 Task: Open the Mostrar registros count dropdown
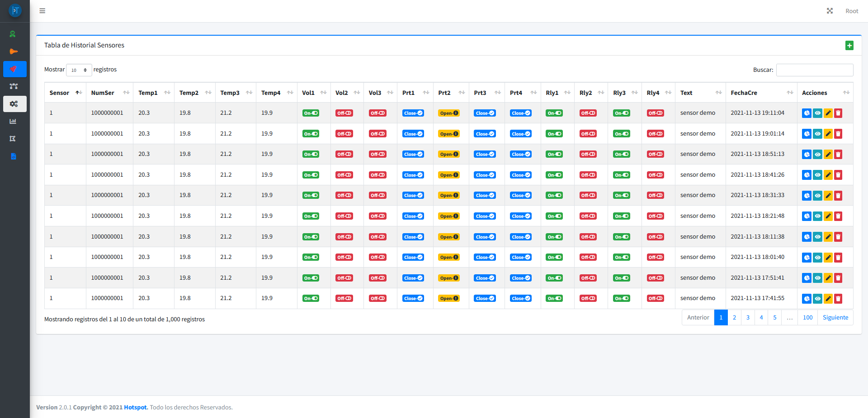point(79,70)
